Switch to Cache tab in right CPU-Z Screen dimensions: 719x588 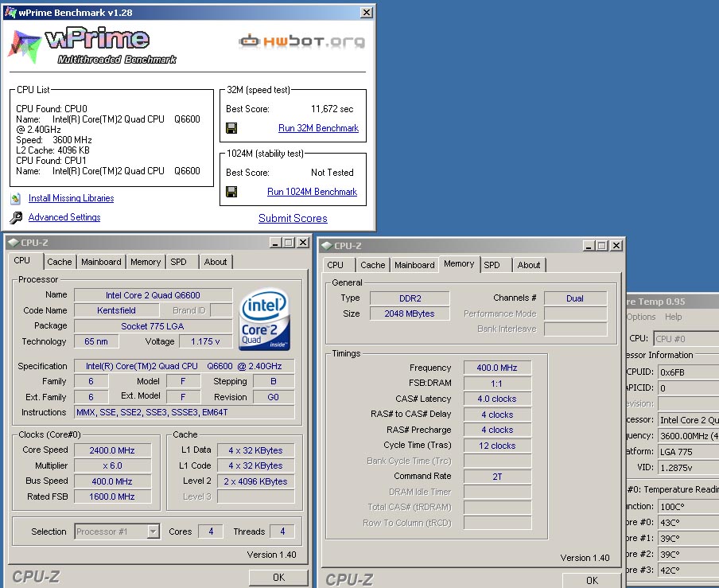click(373, 265)
